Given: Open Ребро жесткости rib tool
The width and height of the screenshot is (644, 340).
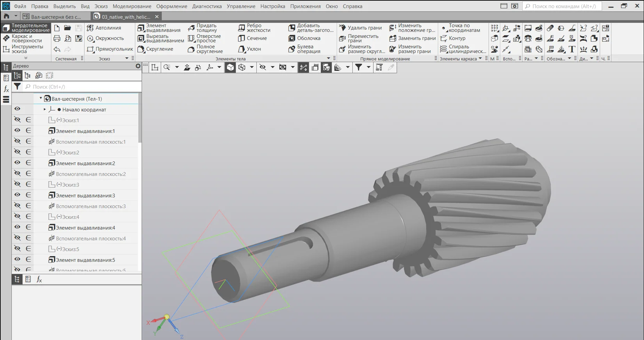Looking at the screenshot, I should click(x=254, y=28).
